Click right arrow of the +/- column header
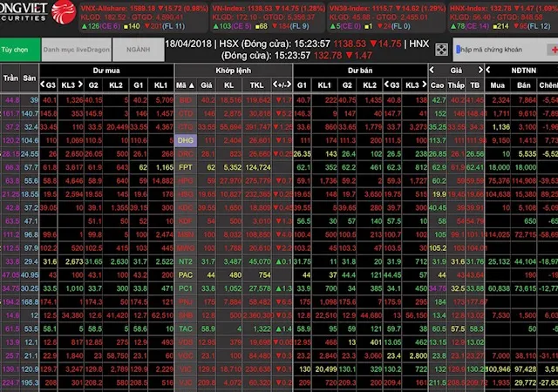Viewport: 558px width, 392px height. click(289, 84)
